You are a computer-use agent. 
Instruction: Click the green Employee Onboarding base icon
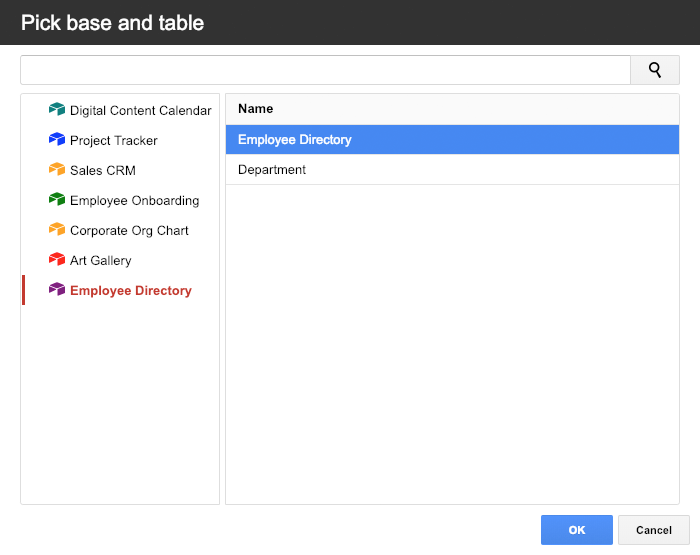57,199
